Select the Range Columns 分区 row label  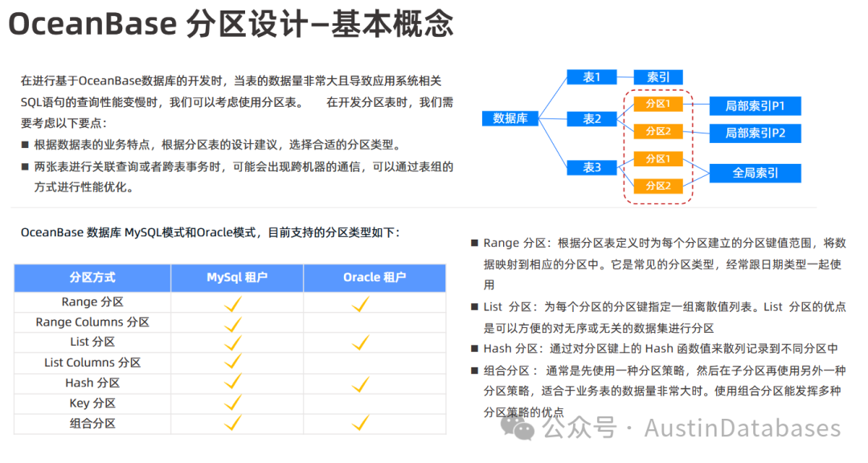[x=92, y=322]
